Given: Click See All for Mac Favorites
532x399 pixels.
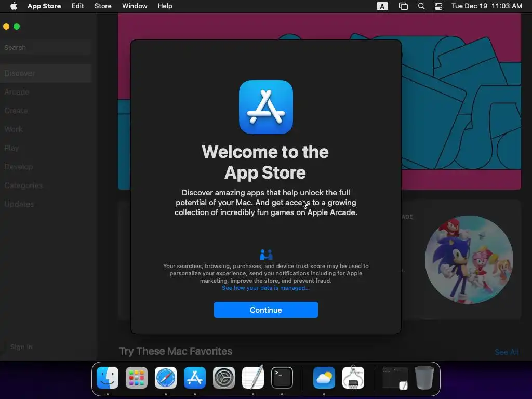Looking at the screenshot, I should (507, 352).
